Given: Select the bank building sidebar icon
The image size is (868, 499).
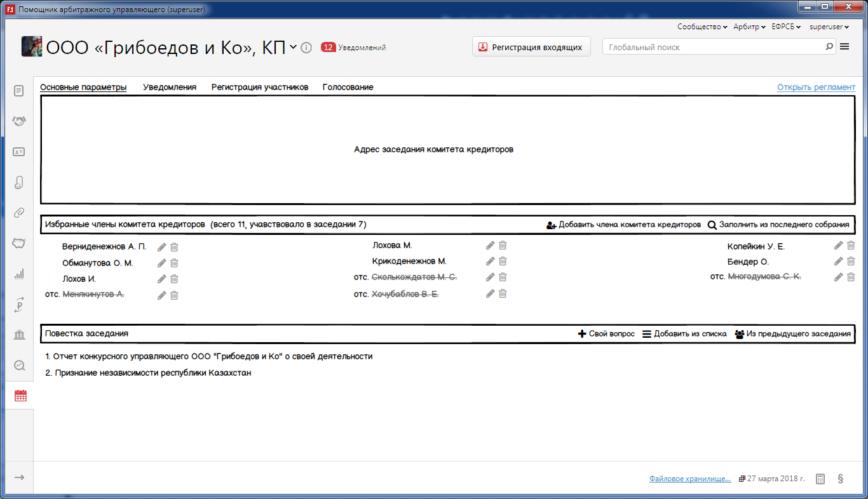Looking at the screenshot, I should click(x=19, y=335).
